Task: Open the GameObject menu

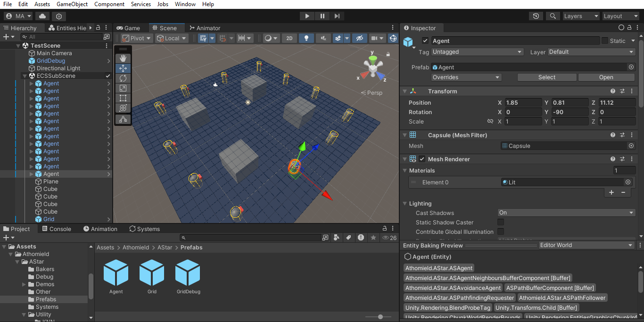Action: (72, 4)
